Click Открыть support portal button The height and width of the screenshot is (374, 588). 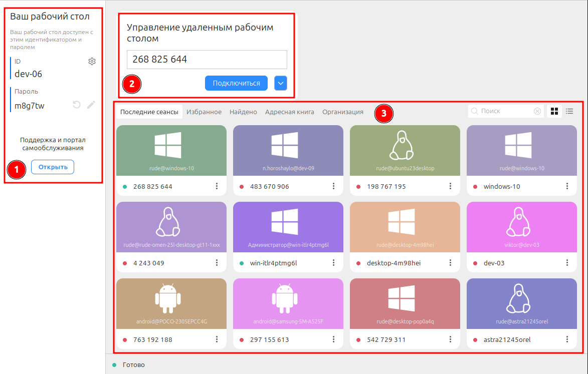pos(53,167)
